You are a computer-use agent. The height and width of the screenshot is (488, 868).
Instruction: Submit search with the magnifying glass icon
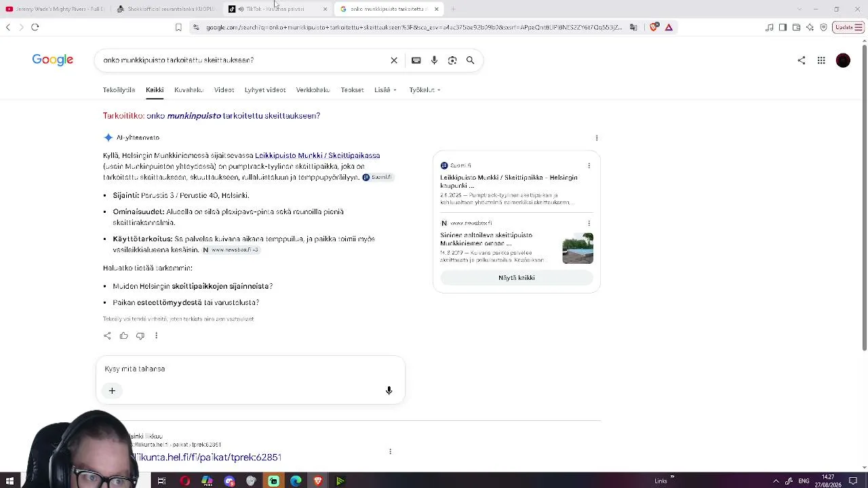click(x=470, y=60)
